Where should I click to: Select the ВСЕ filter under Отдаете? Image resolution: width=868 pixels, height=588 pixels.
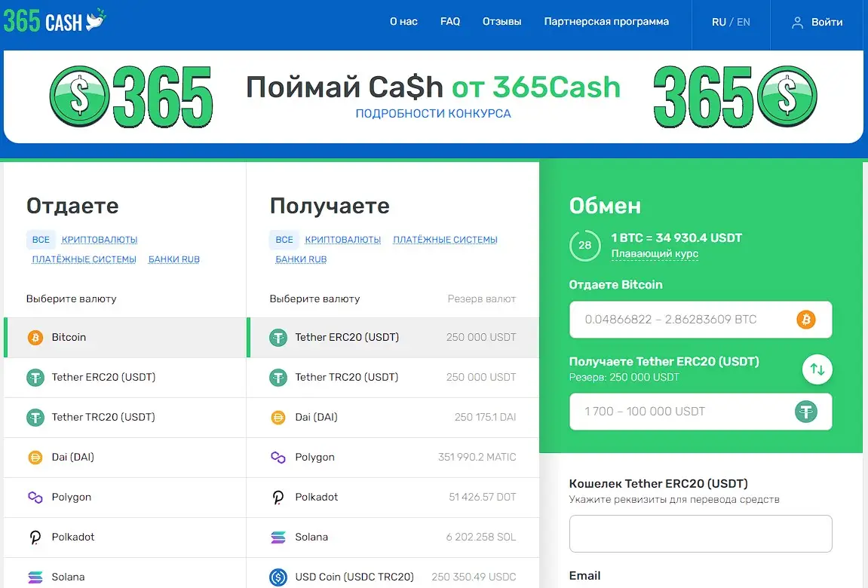pyautogui.click(x=41, y=240)
